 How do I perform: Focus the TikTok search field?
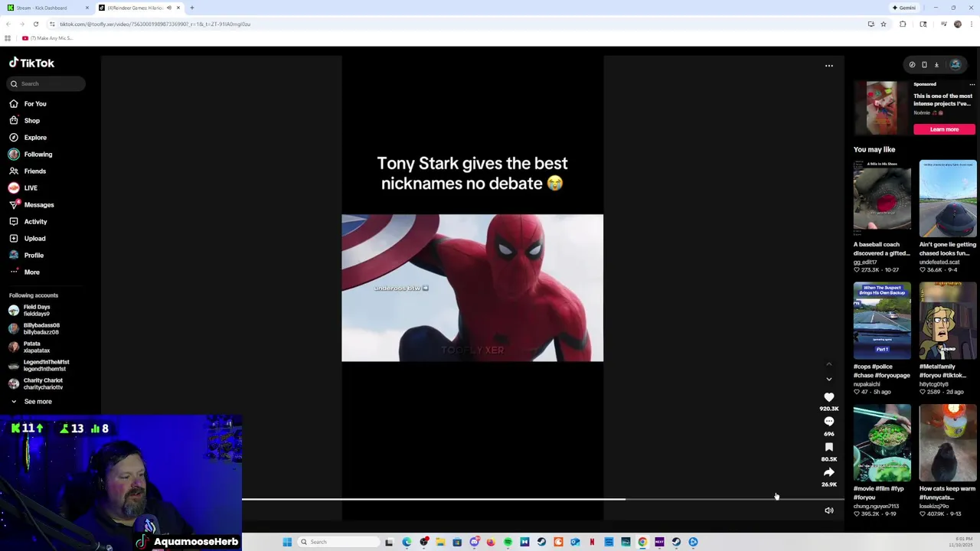point(46,83)
